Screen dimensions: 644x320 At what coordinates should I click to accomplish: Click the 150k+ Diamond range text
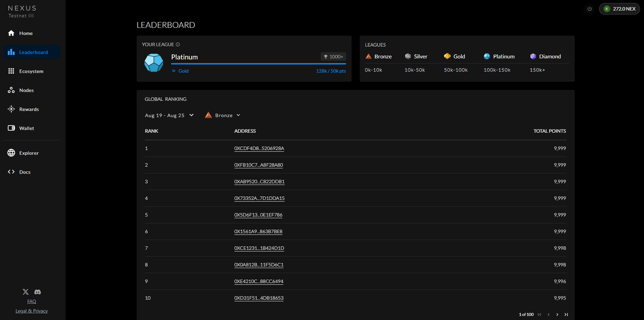point(537,70)
